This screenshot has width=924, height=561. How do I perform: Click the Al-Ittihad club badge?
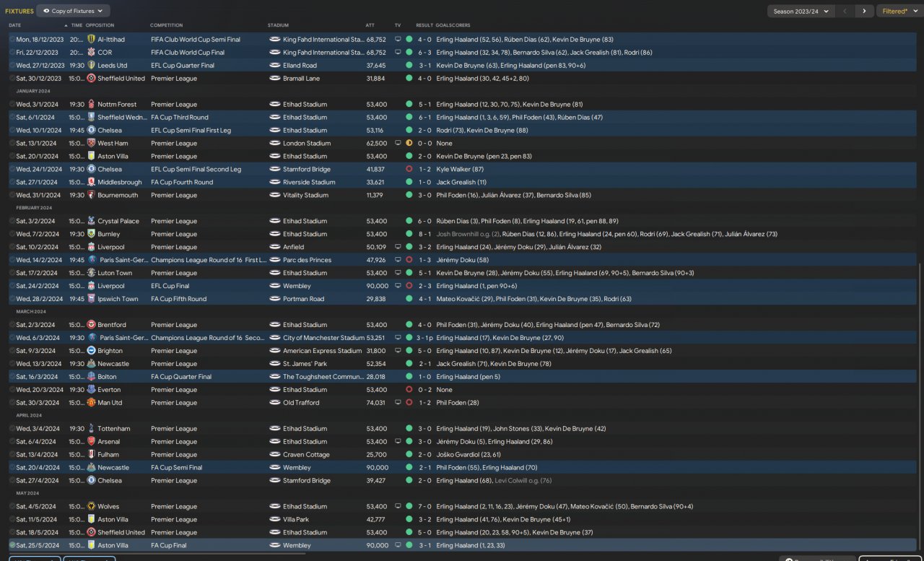(x=92, y=40)
